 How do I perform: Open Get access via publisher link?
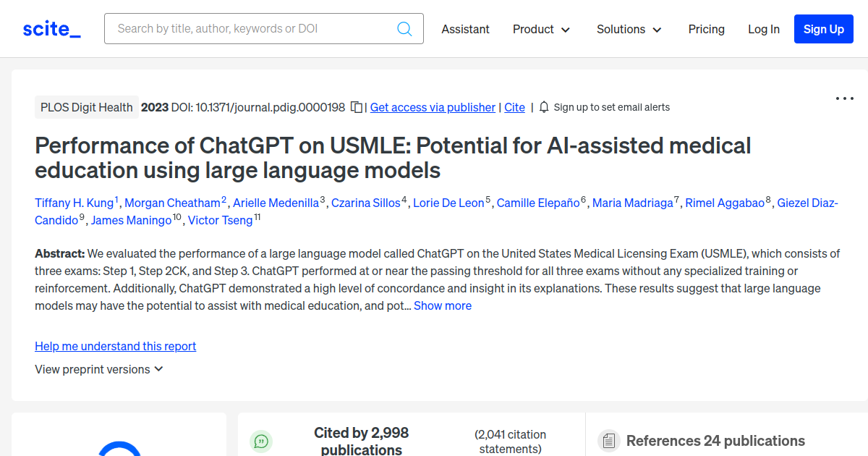[x=433, y=107]
